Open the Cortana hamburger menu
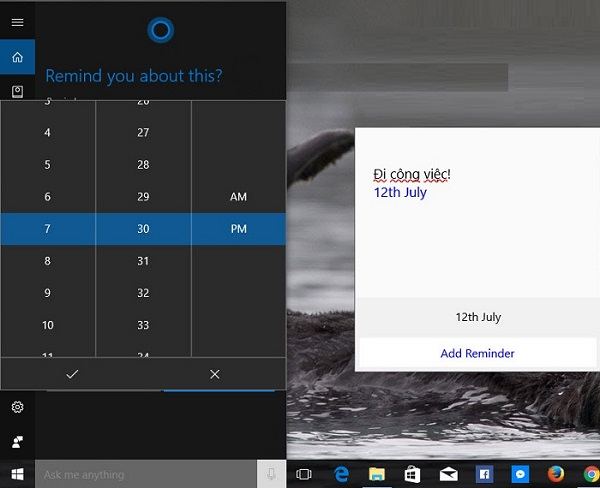 click(x=17, y=21)
